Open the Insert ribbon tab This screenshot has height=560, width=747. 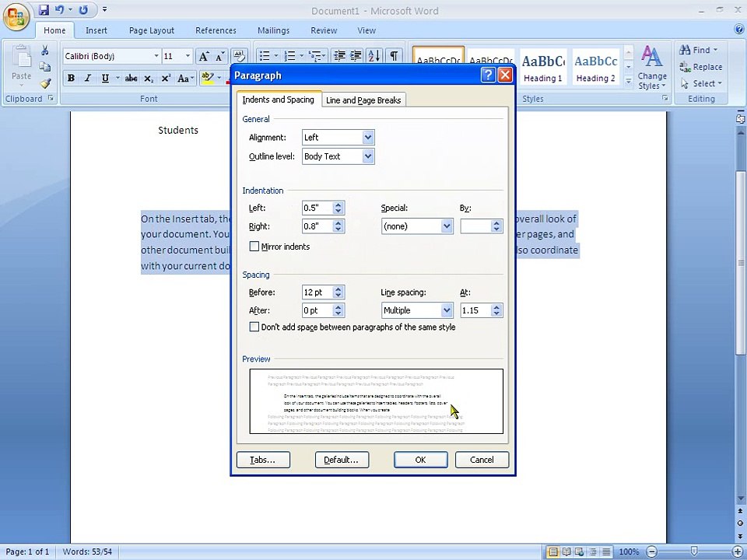[x=96, y=30]
